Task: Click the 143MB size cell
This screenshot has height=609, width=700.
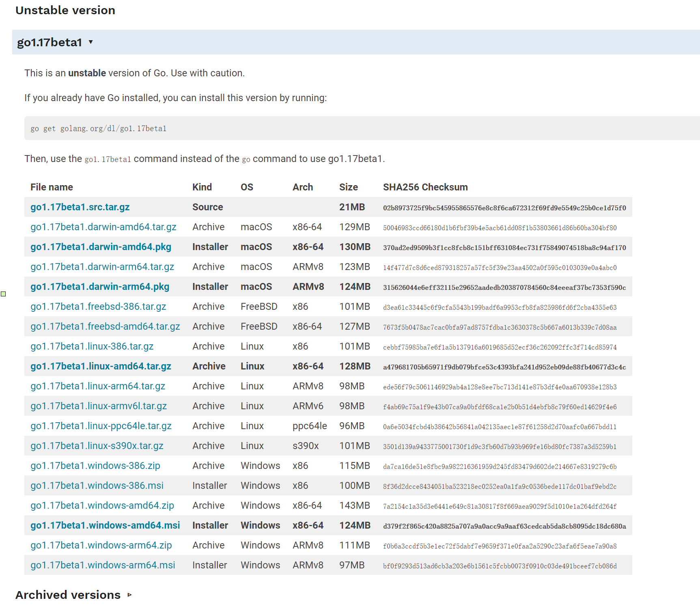Action: coord(355,505)
